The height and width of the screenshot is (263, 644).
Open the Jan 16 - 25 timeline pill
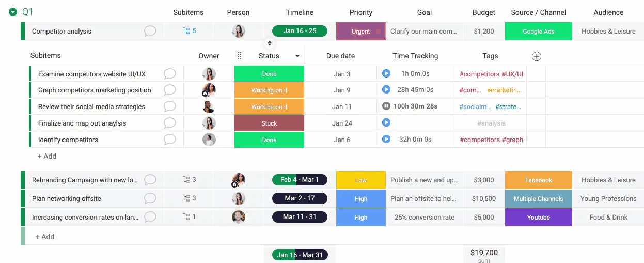pos(300,31)
